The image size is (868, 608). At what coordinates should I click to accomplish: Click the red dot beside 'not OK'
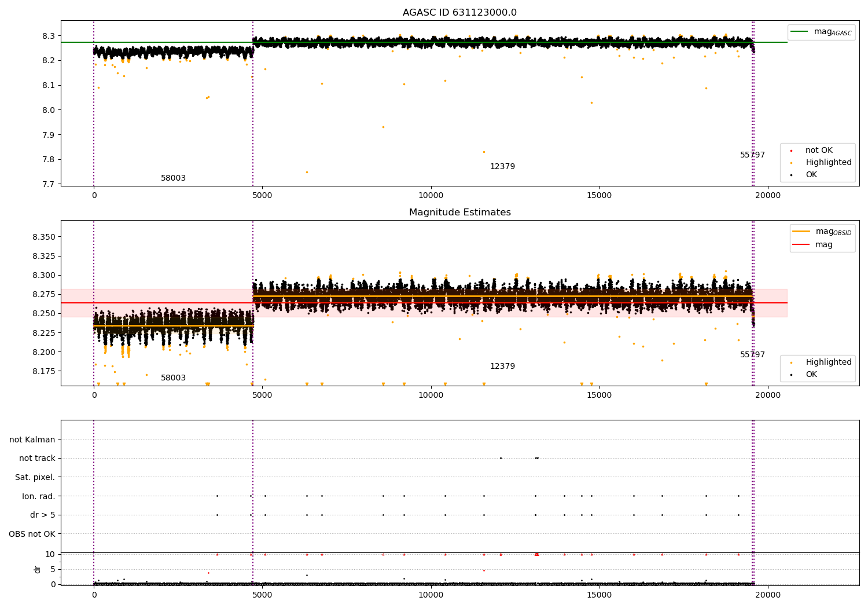(x=791, y=151)
